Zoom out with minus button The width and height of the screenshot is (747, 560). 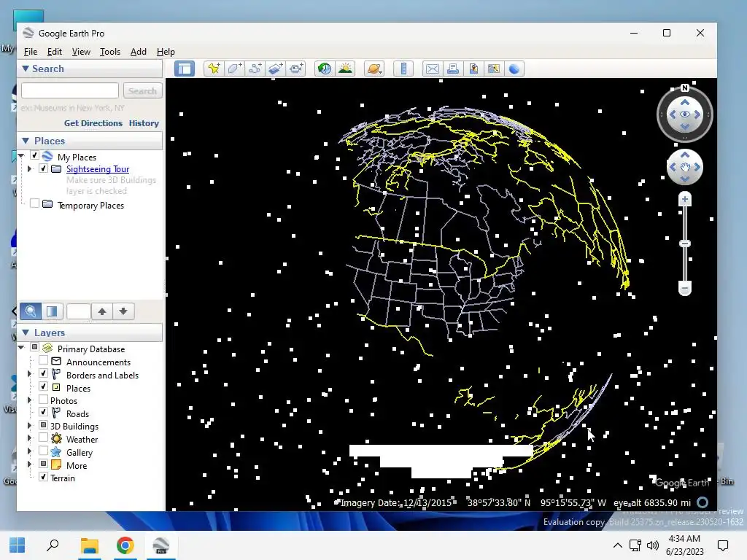pyautogui.click(x=684, y=288)
